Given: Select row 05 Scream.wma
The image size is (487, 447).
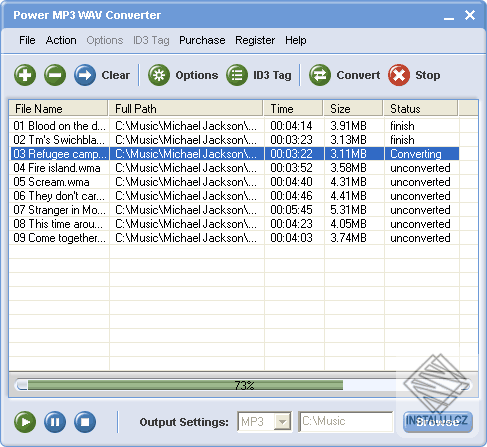Looking at the screenshot, I should [x=235, y=182].
